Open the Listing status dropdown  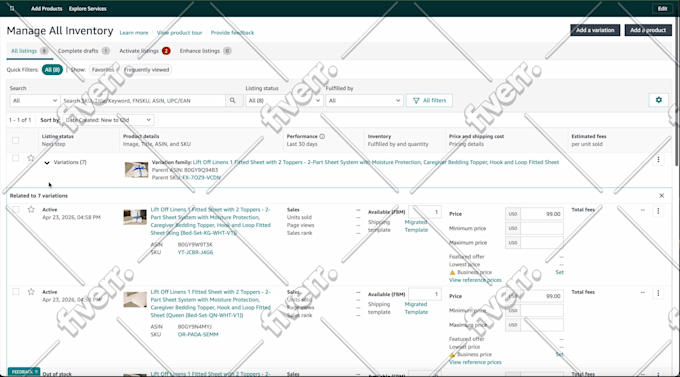pos(284,101)
